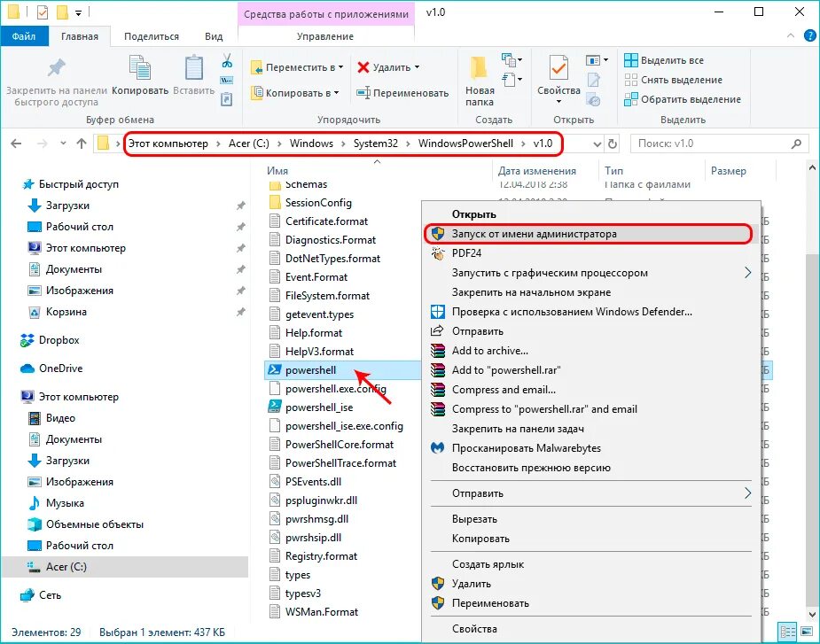Click the New Folder icon
This screenshot has width=820, height=644.
tap(479, 68)
